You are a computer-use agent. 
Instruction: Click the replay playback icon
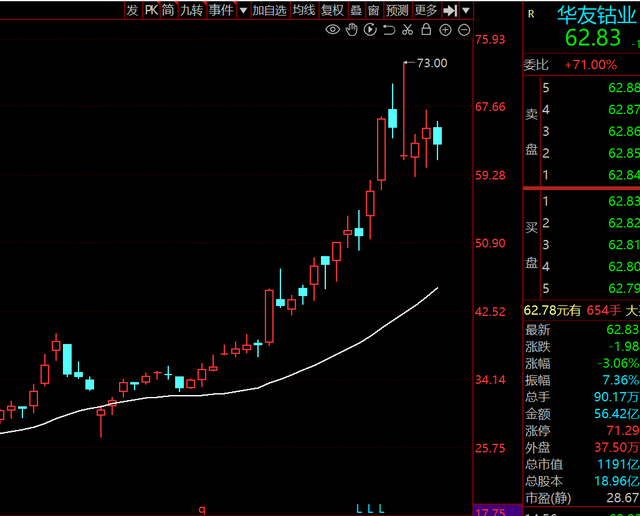[370, 29]
